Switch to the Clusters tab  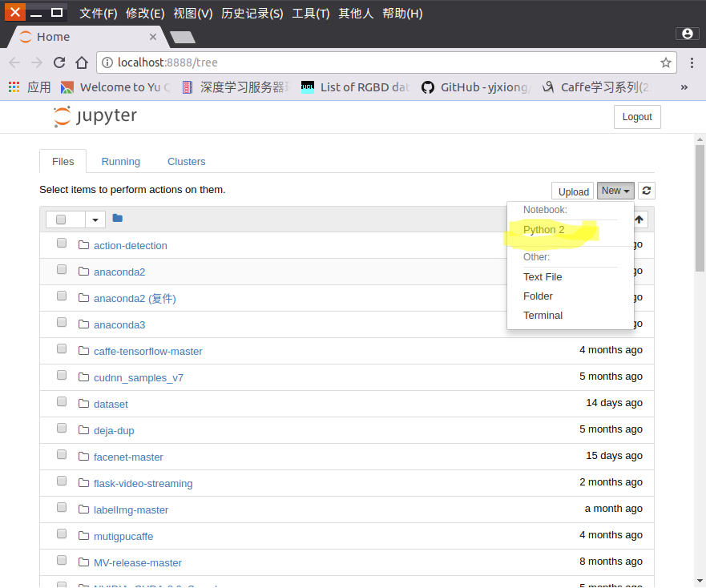[187, 162]
